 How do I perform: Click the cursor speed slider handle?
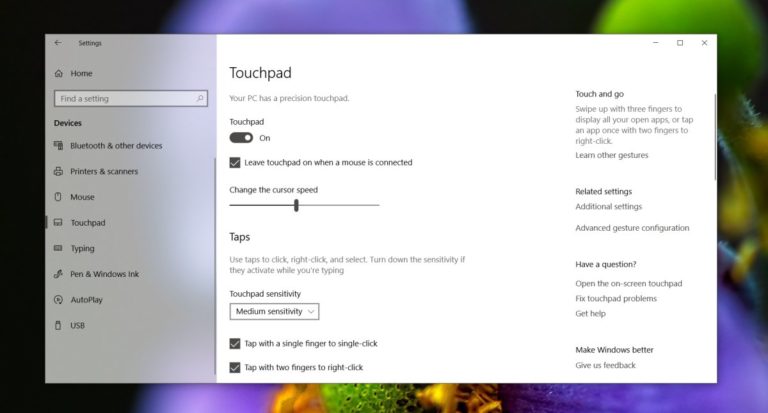click(296, 205)
